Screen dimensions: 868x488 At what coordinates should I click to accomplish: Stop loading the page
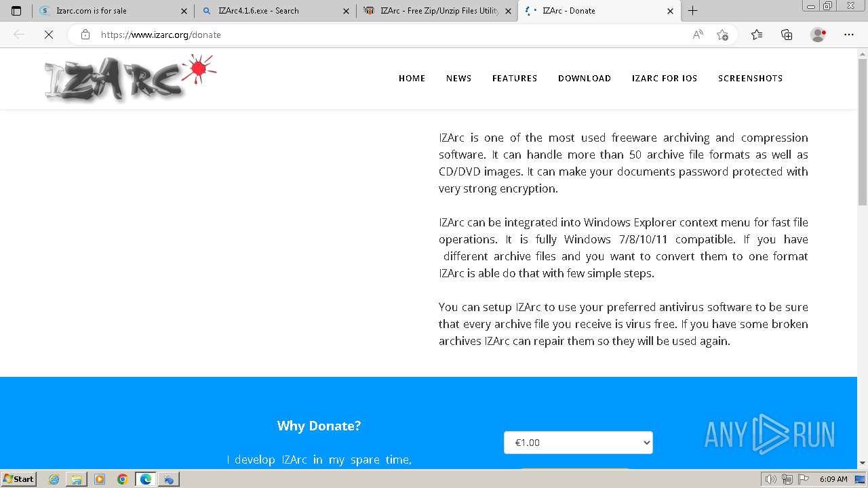(49, 35)
